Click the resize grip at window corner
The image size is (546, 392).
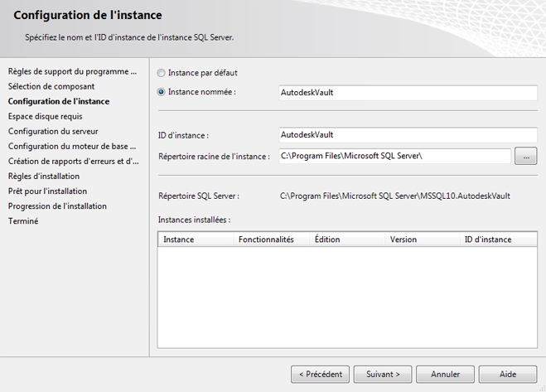coord(542,388)
